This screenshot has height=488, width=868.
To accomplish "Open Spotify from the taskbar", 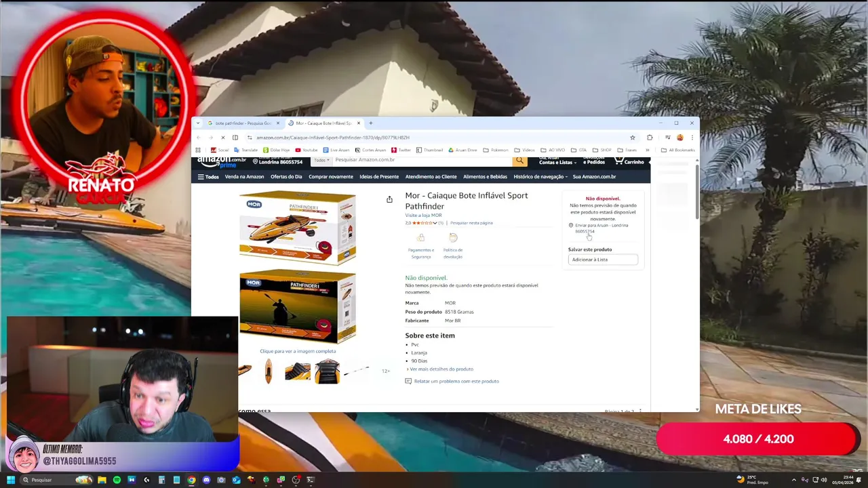I will (117, 480).
